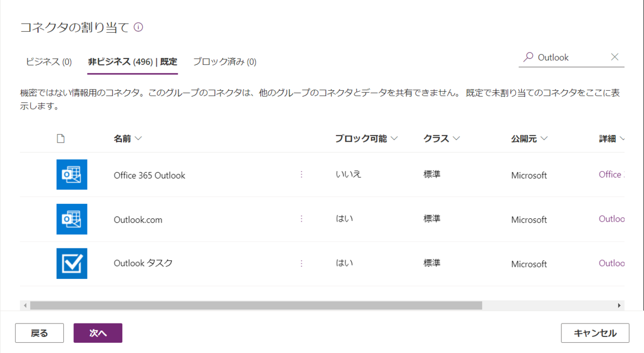Open more options for Outlook.com
The height and width of the screenshot is (353, 644).
(x=301, y=219)
